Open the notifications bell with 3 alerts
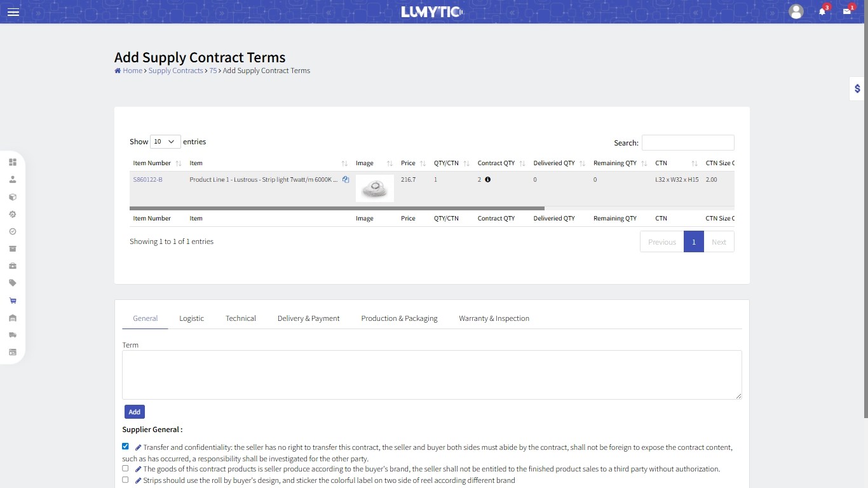The image size is (868, 488). (823, 11)
